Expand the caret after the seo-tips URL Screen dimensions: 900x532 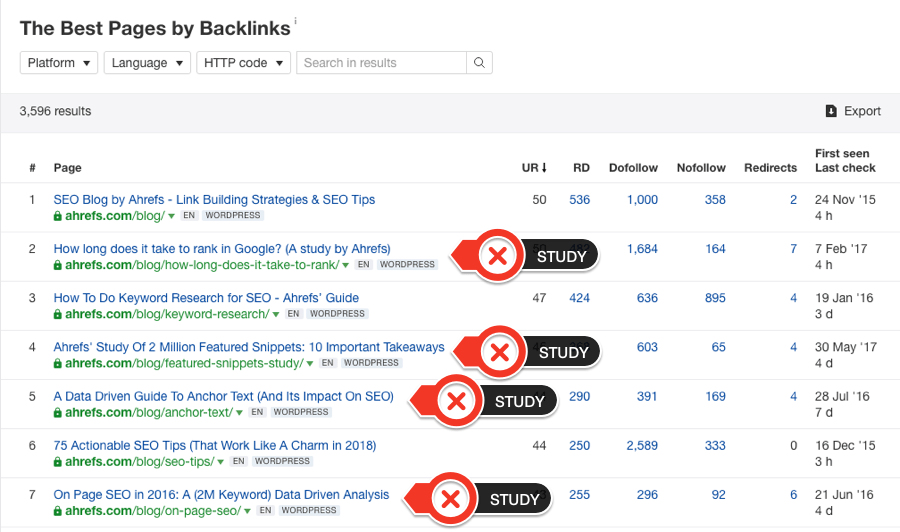(220, 462)
